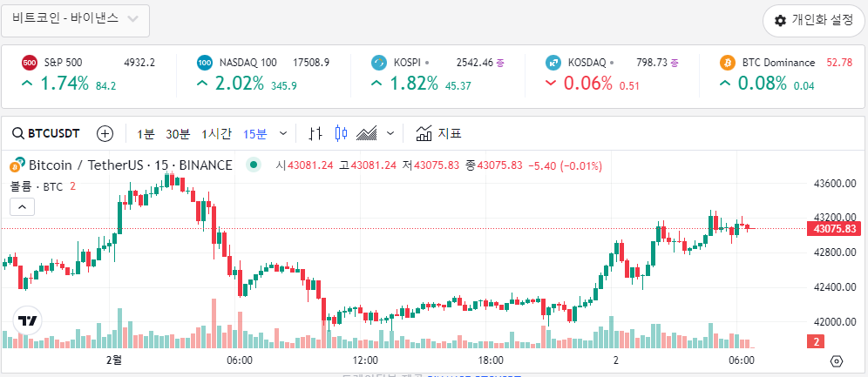Select the 1시간 interval

coord(216,133)
